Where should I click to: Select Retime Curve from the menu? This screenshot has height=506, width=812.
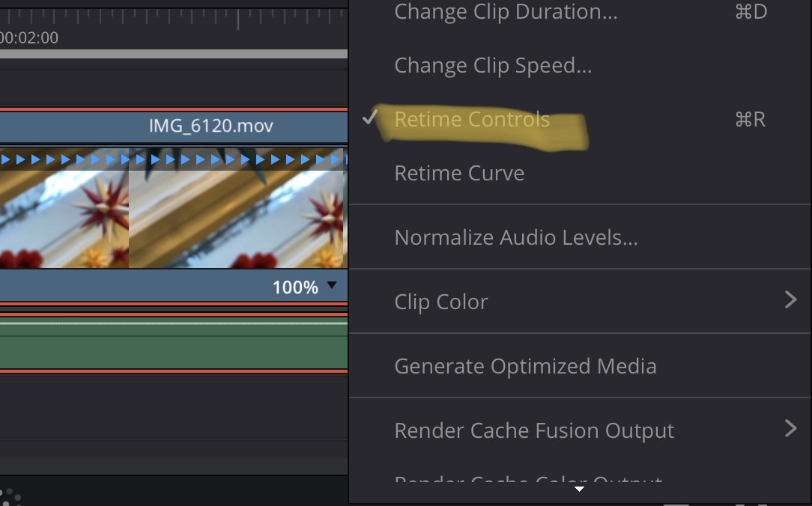click(459, 173)
